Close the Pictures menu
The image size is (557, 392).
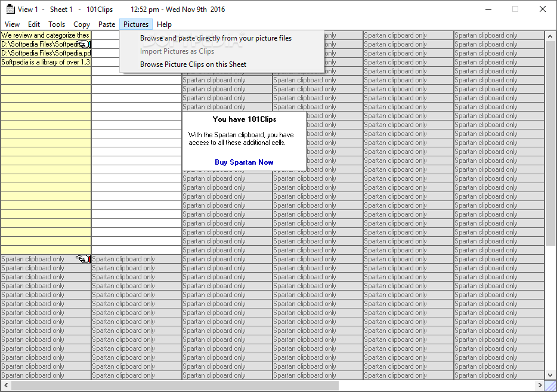136,24
